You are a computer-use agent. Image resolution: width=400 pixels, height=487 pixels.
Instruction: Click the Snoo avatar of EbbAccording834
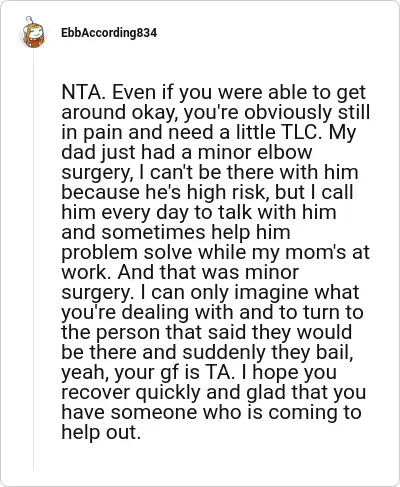tap(33, 32)
